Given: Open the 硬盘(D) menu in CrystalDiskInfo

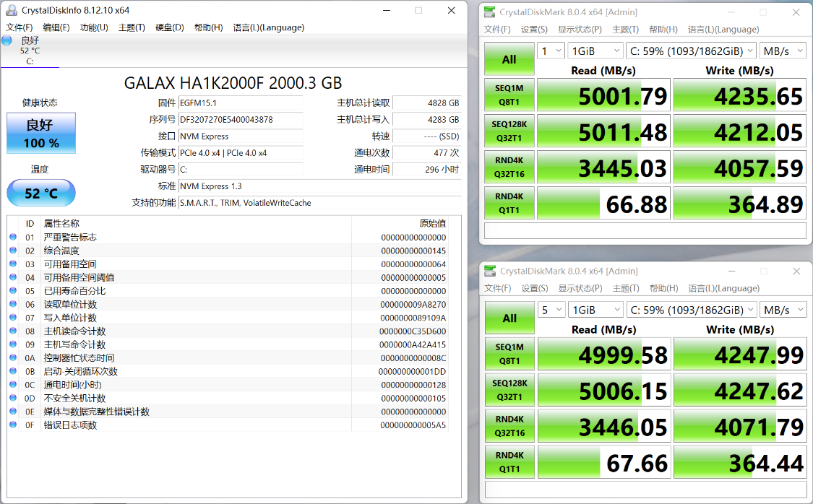Looking at the screenshot, I should click(170, 27).
